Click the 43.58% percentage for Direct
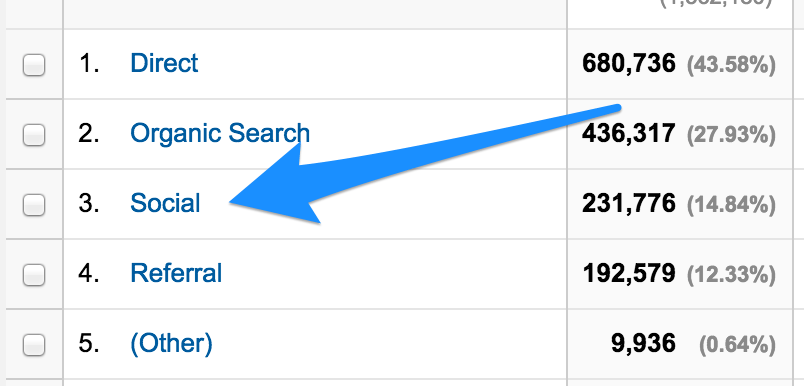This screenshot has height=386, width=804. tap(731, 66)
